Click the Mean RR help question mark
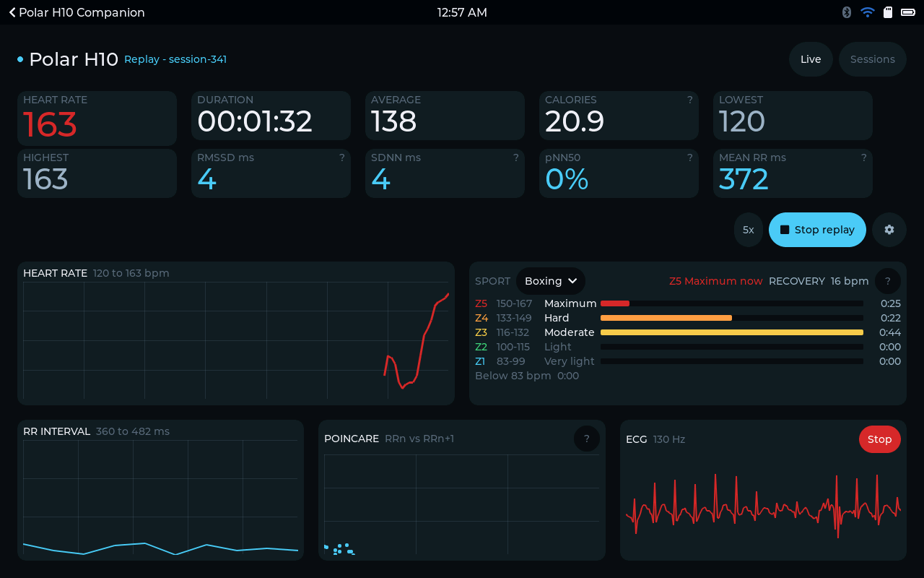The height and width of the screenshot is (578, 924). pyautogui.click(x=864, y=158)
